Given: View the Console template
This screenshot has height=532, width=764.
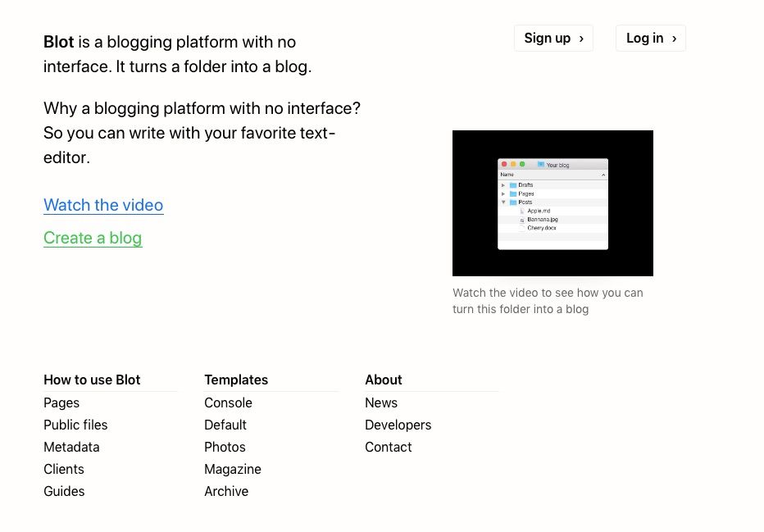Looking at the screenshot, I should point(228,403).
